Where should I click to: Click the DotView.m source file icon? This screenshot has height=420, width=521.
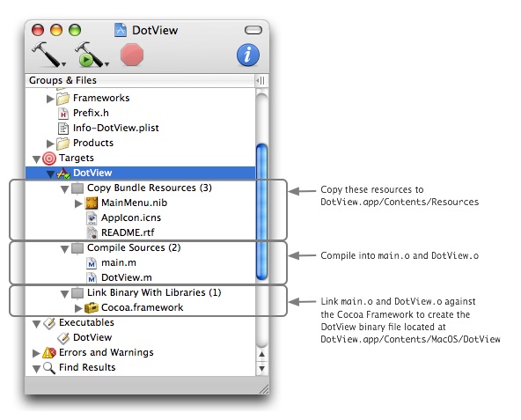coord(92,278)
